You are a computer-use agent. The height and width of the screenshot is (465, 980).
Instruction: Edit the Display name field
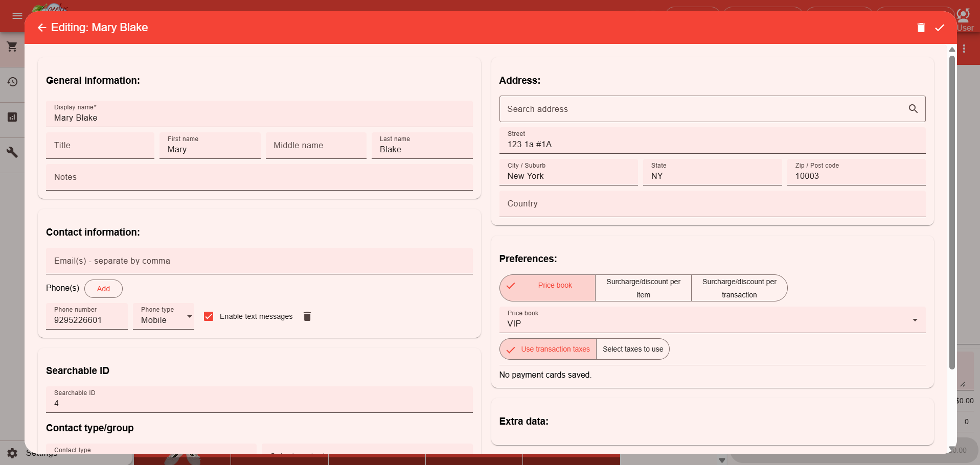[259, 113]
